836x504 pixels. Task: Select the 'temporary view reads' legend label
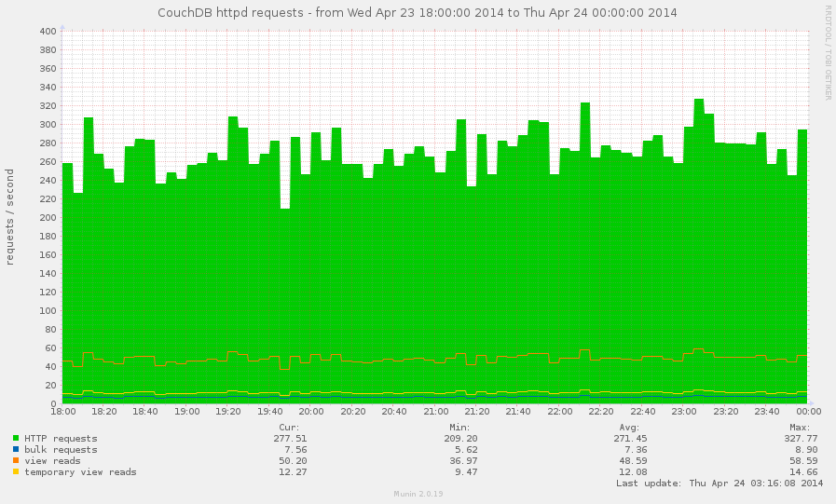point(80,472)
